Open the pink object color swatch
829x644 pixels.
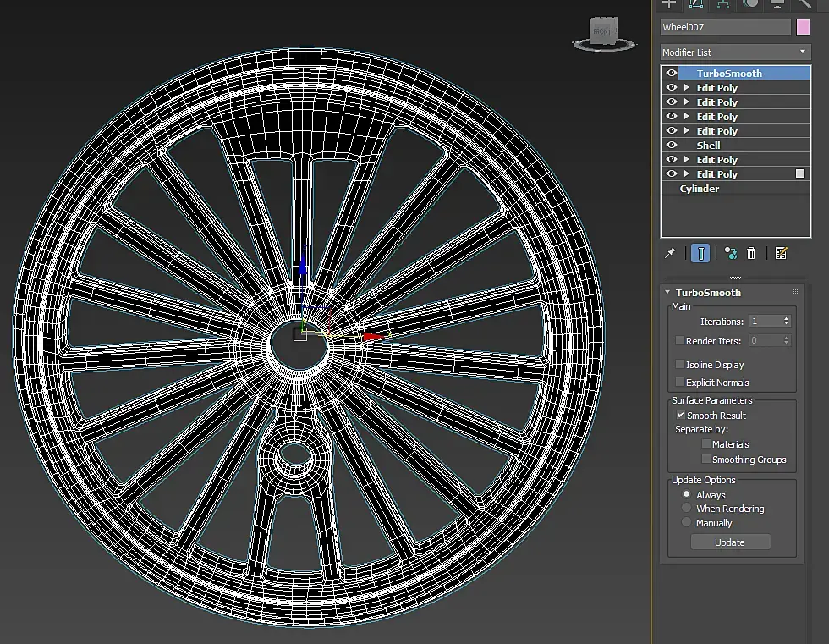[x=804, y=27]
